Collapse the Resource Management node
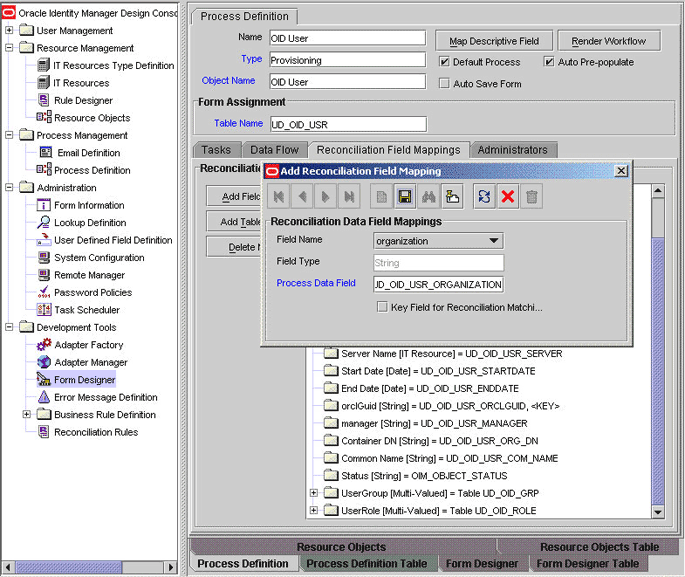The height and width of the screenshot is (577, 685). (9, 48)
